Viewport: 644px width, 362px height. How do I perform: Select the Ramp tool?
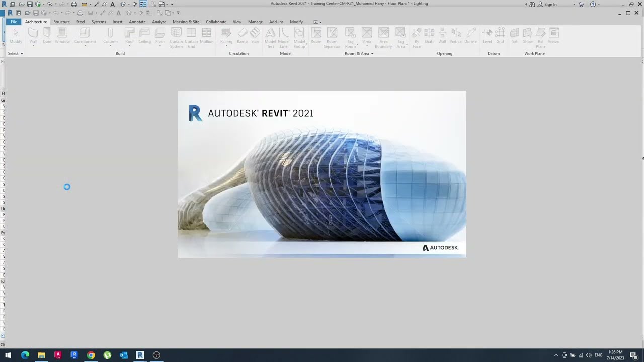click(243, 36)
